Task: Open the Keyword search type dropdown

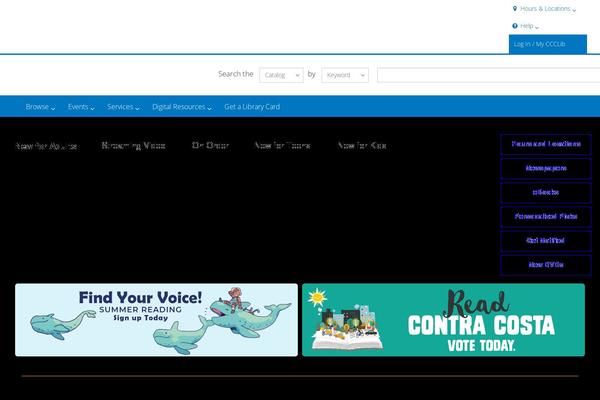Action: click(345, 75)
